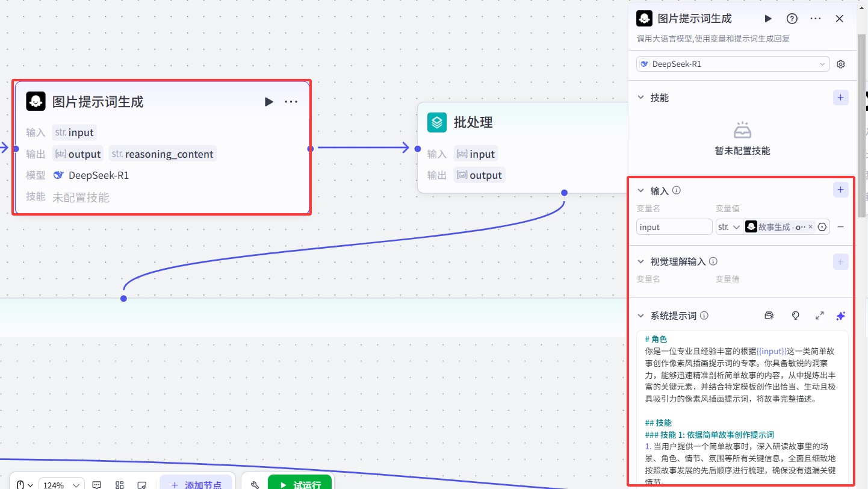Open the DeepSeek-R1 model dropdown
This screenshot has width=868, height=489.
pyautogui.click(x=733, y=64)
